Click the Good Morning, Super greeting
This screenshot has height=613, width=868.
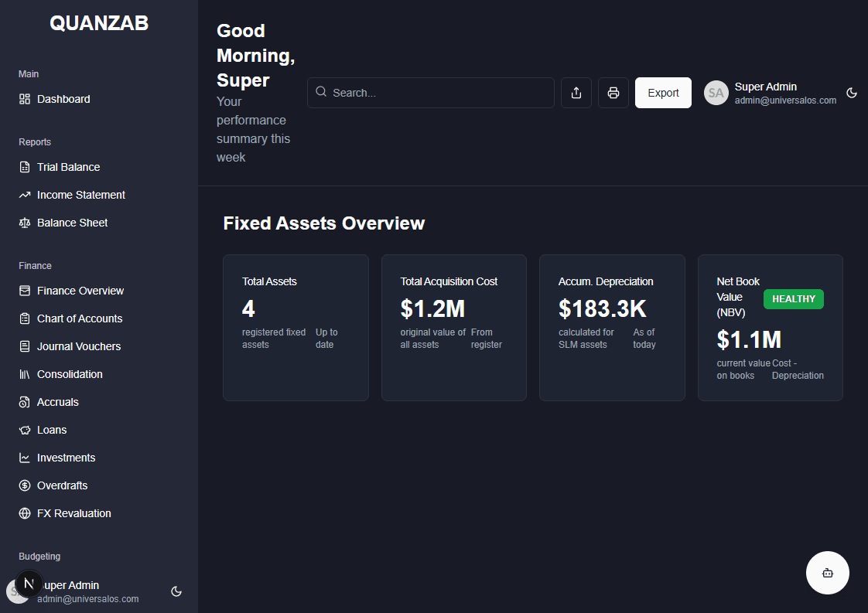click(x=255, y=56)
